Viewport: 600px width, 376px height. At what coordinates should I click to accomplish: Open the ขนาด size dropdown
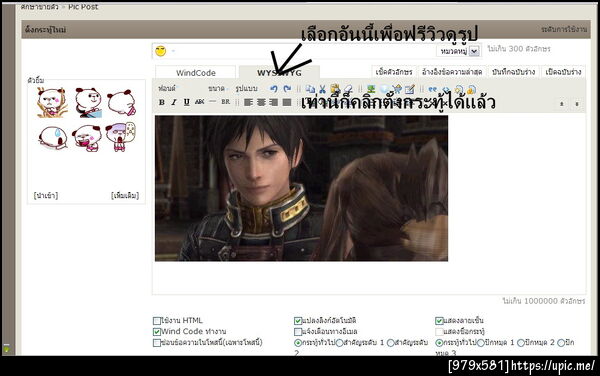tap(218, 88)
